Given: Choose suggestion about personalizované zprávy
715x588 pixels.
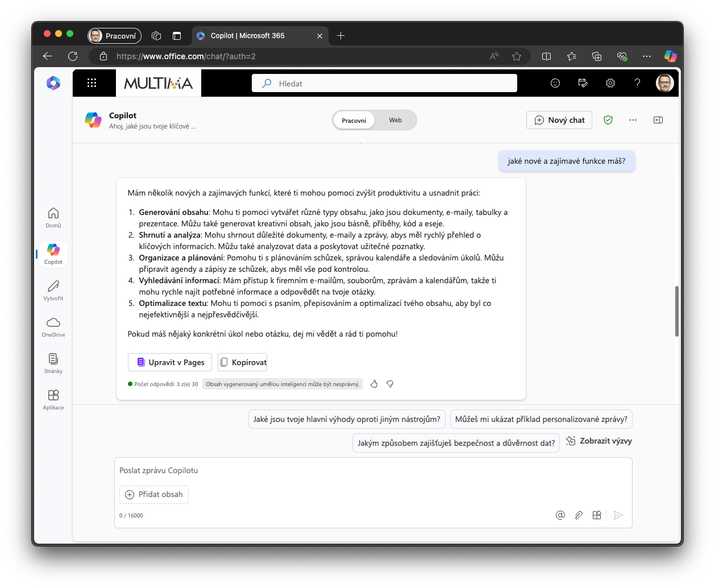Looking at the screenshot, I should click(541, 419).
